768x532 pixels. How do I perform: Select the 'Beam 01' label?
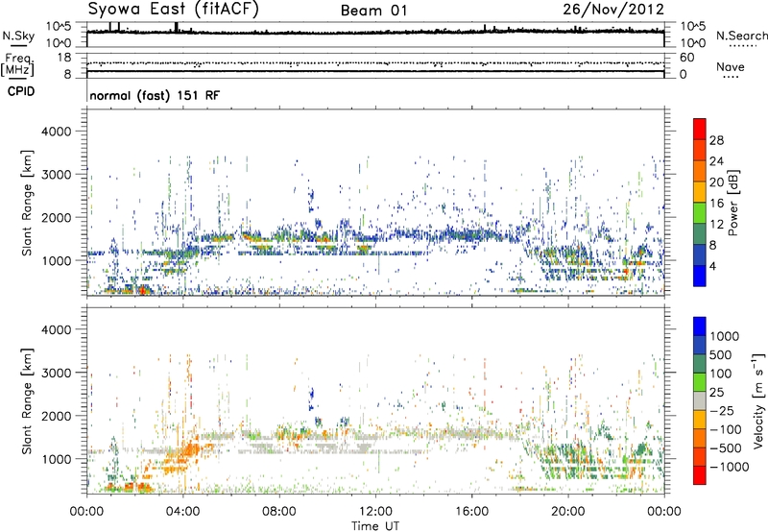pyautogui.click(x=373, y=11)
